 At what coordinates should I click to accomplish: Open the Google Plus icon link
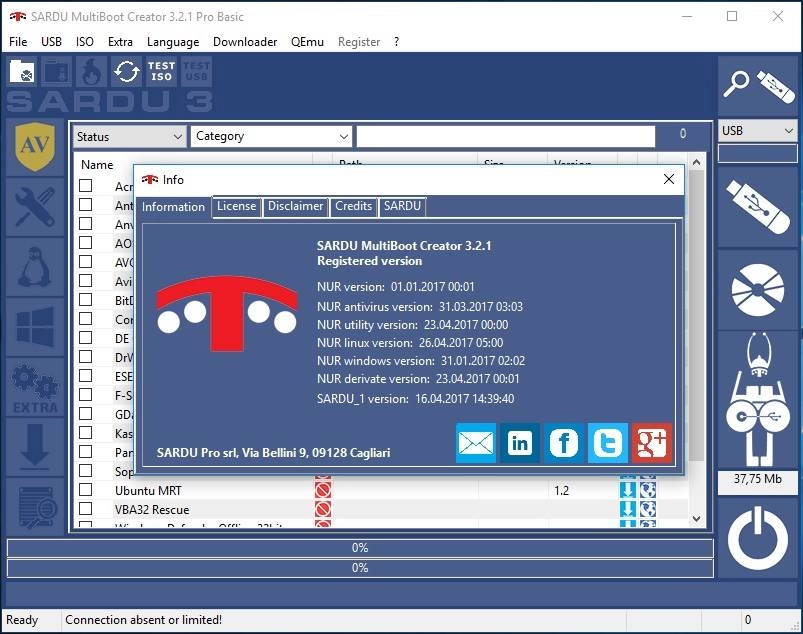coord(651,443)
